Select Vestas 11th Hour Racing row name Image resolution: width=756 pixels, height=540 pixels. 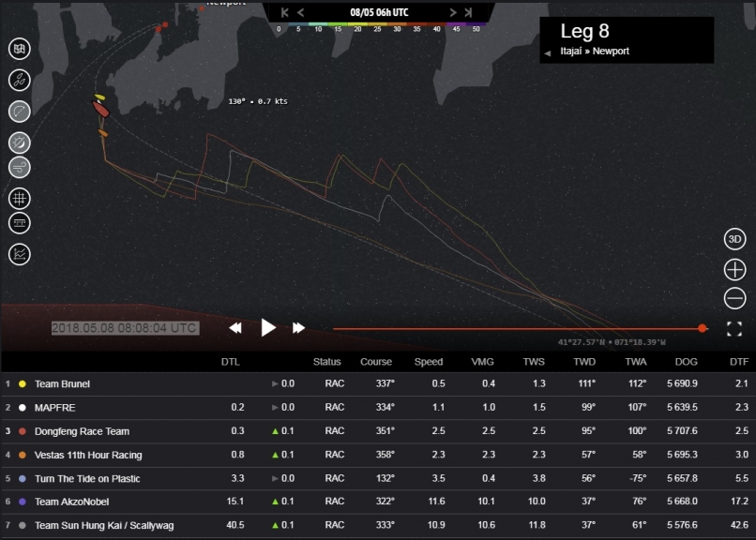click(x=88, y=455)
